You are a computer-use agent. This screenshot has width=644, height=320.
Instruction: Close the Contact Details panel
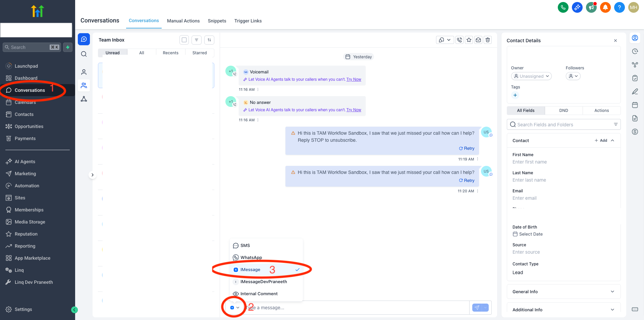(615, 41)
